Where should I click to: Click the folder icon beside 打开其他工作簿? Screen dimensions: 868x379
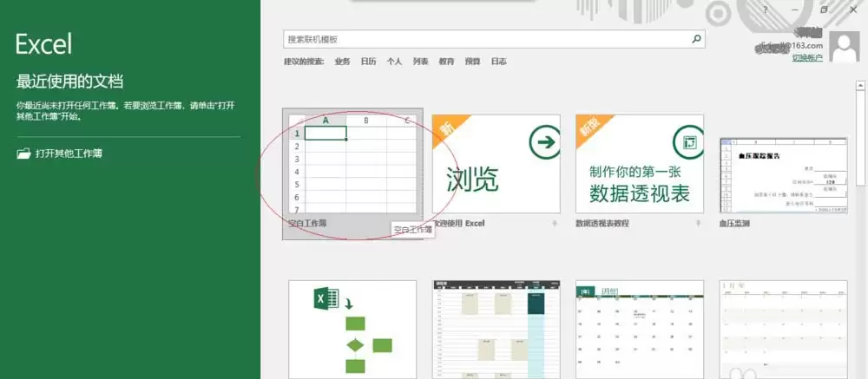coord(23,154)
